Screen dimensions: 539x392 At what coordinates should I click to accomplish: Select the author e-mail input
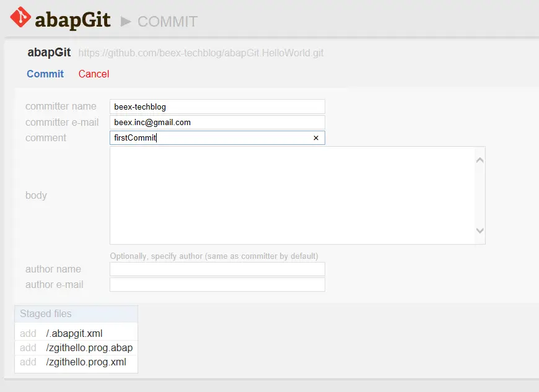click(217, 284)
